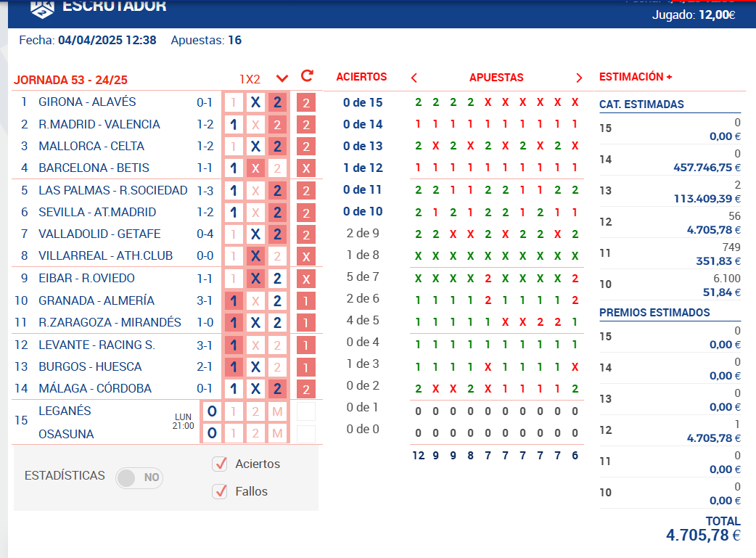The image size is (756, 558).
Task: Uncheck the Aciertos checkbox
Action: click(x=220, y=464)
